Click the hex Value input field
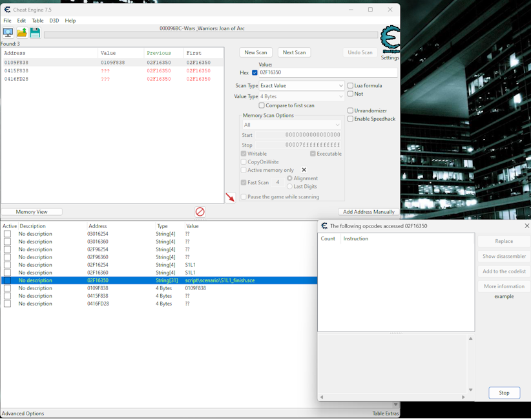 tap(327, 73)
